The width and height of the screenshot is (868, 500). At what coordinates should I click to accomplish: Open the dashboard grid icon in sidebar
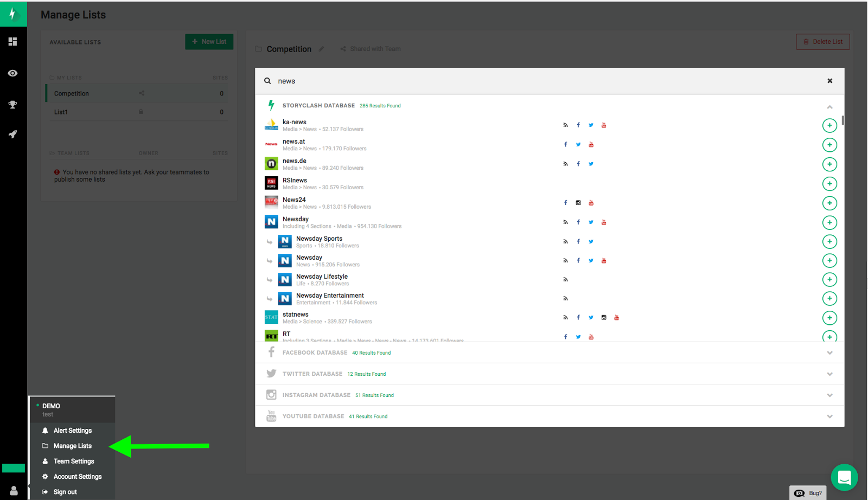[12, 42]
